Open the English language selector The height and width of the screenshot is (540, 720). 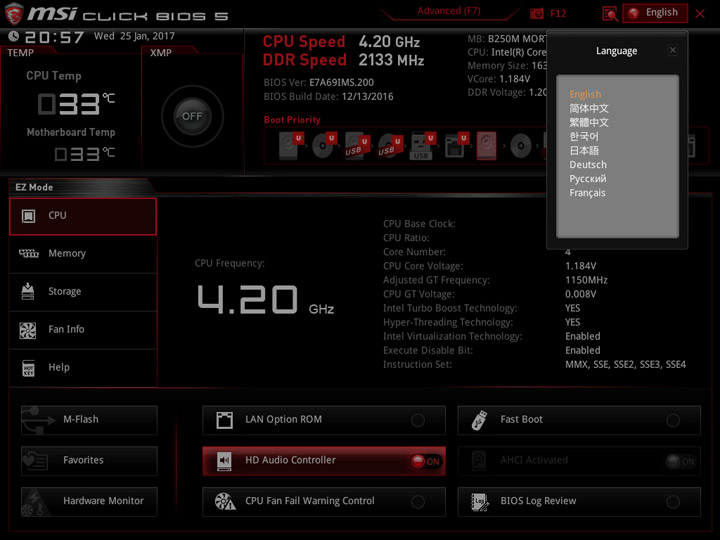click(655, 13)
